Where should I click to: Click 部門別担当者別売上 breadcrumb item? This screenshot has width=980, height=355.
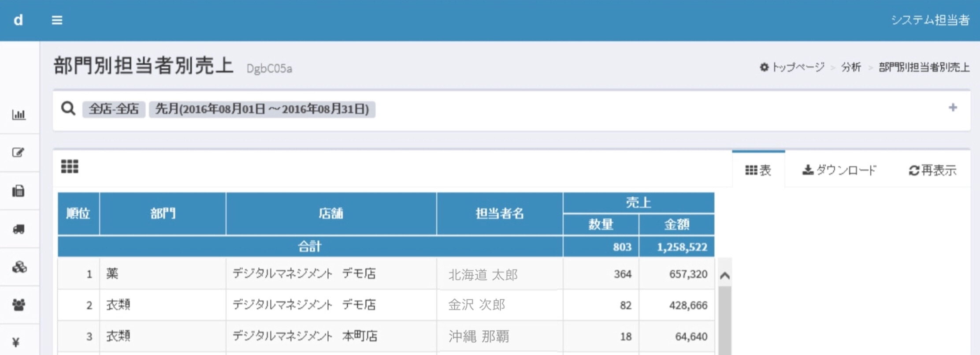tap(924, 67)
